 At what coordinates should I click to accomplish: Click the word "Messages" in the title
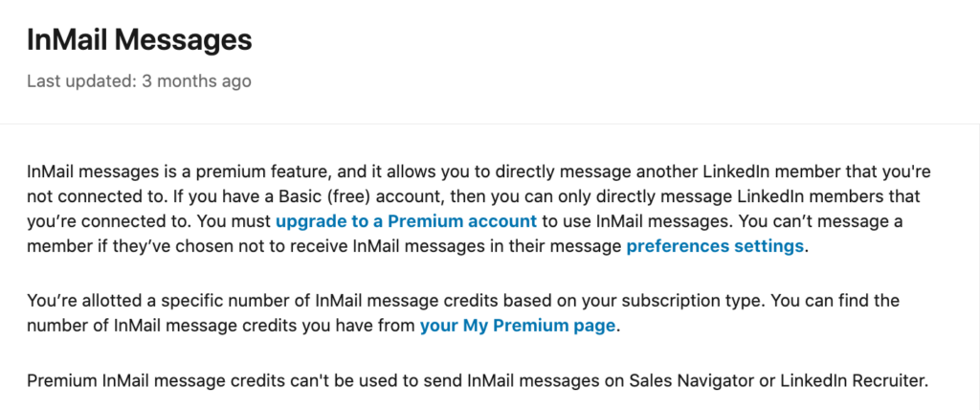point(184,40)
